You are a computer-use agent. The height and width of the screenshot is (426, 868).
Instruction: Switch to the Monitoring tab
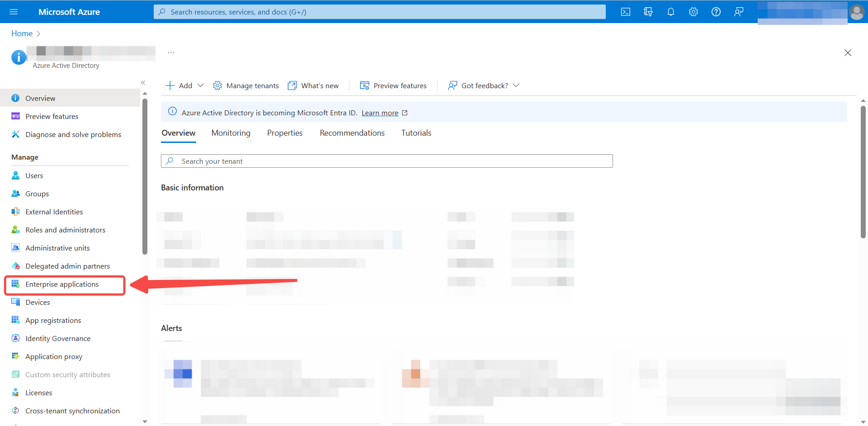(231, 133)
